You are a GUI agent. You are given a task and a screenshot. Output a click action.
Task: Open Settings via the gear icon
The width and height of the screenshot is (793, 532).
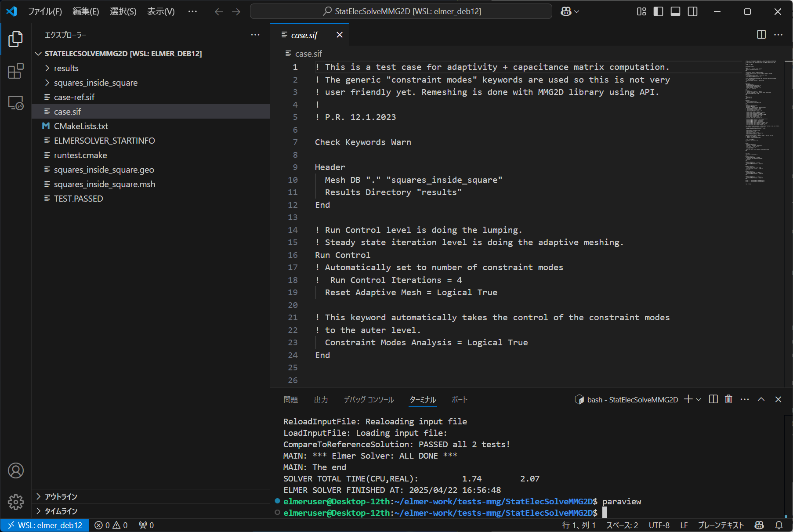coord(16,502)
